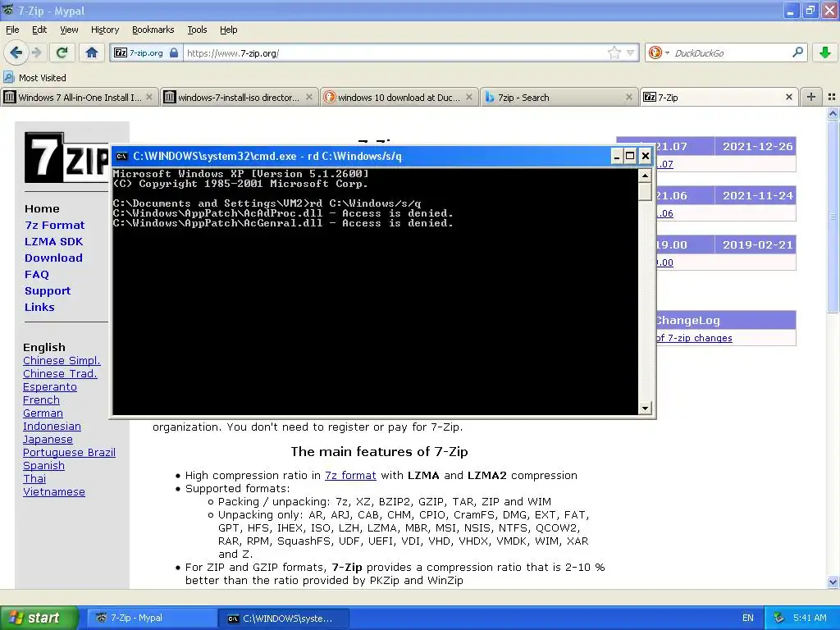This screenshot has height=630, width=840.
Task: Open the DuckDuckGo search engine selector
Action: 659,52
